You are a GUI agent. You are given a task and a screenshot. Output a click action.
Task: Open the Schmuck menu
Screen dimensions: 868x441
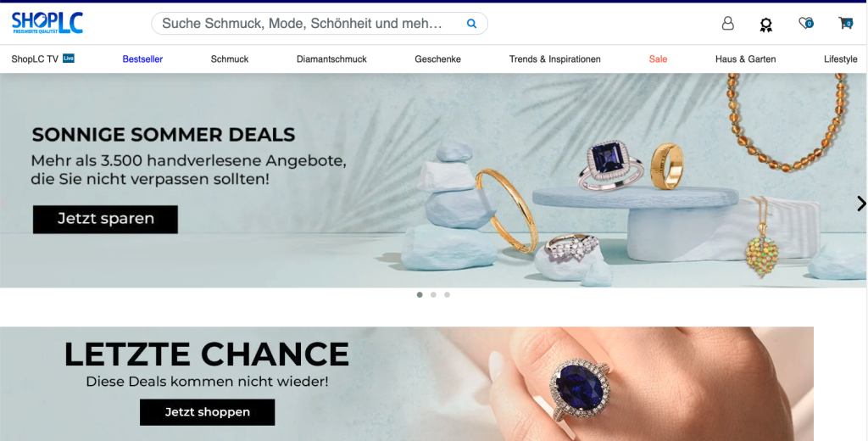click(x=230, y=59)
